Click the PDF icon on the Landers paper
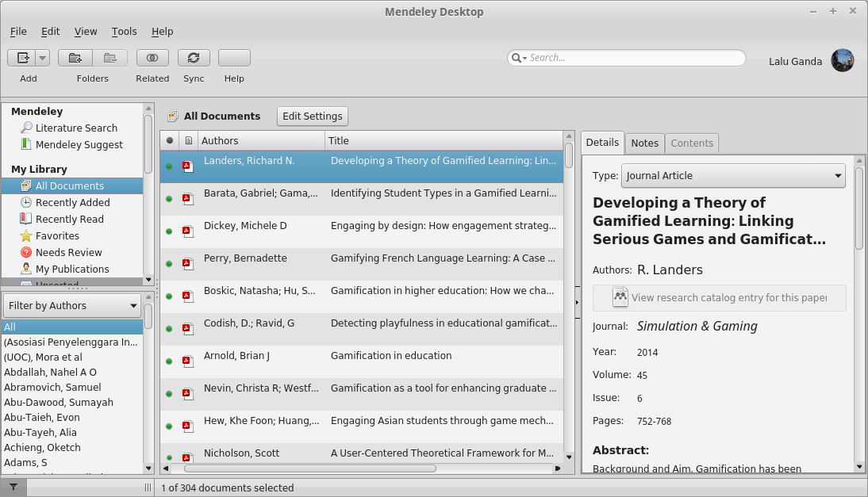This screenshot has width=868, height=497. (x=187, y=166)
